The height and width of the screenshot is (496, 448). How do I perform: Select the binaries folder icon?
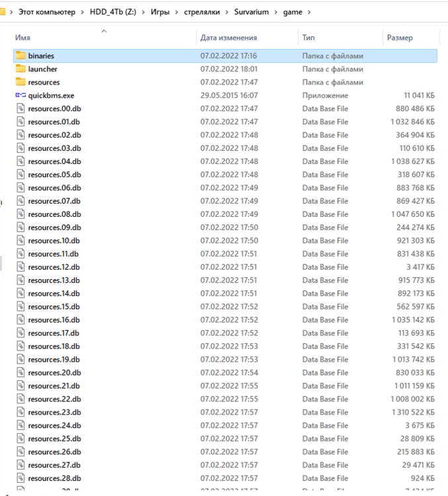pos(21,56)
